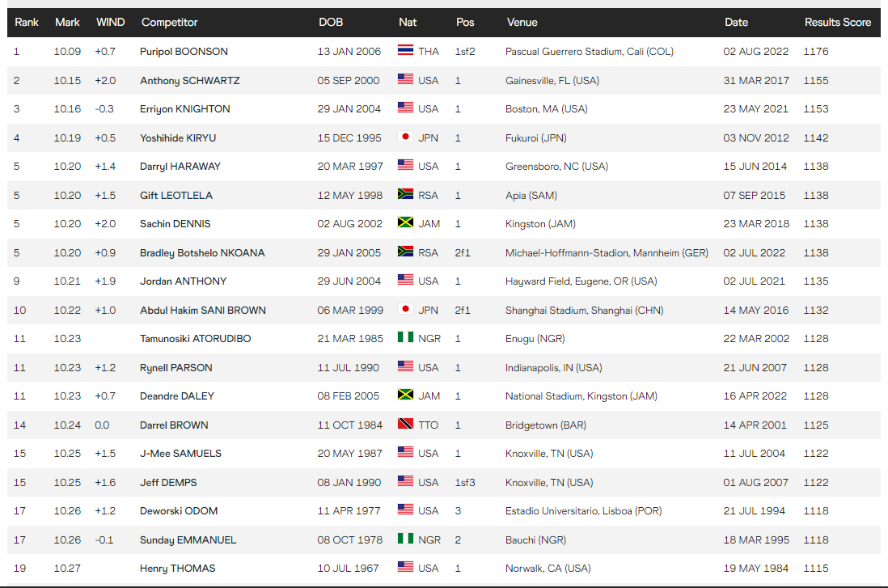Click Bradley Botshelo NKOANA name
The width and height of the screenshot is (888, 588).
[x=202, y=252]
